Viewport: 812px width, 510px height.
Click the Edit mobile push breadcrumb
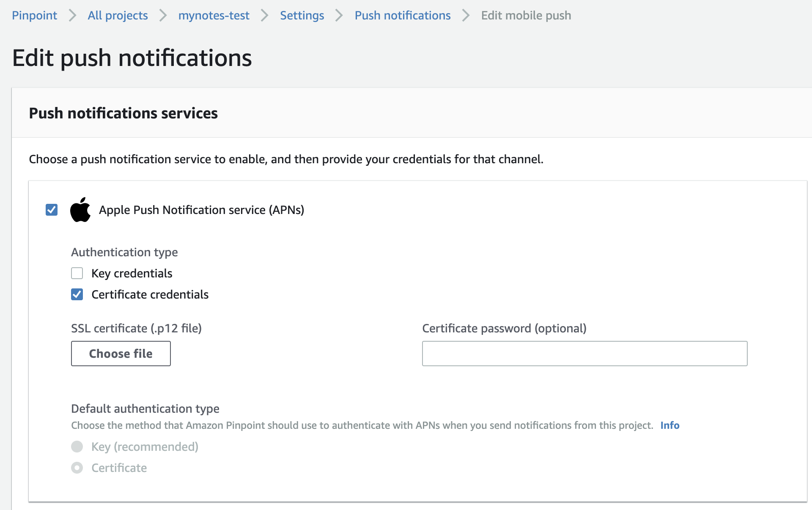click(526, 16)
